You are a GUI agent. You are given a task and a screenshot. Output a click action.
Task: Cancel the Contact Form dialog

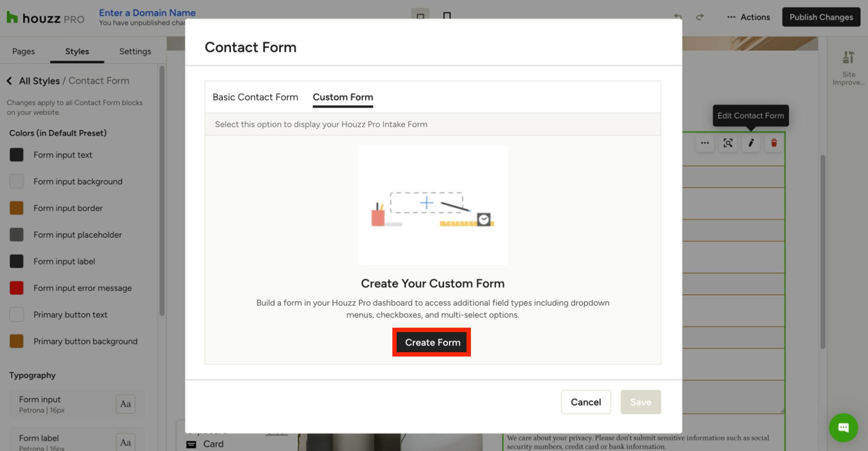(586, 402)
